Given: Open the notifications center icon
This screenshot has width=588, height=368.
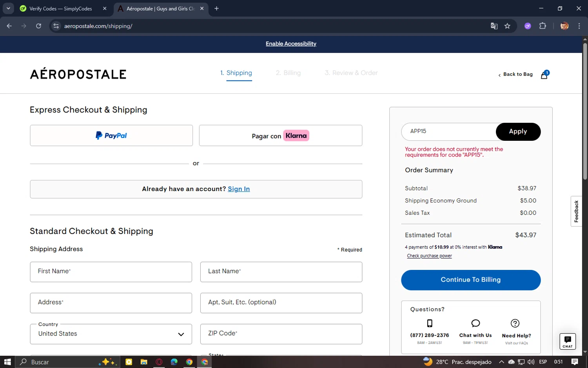Looking at the screenshot, I should coord(575,362).
